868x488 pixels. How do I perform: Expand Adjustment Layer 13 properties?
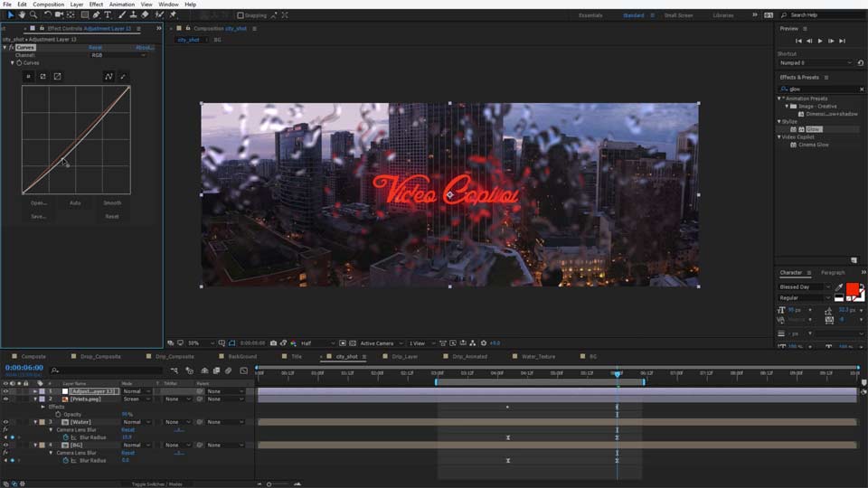coord(35,391)
